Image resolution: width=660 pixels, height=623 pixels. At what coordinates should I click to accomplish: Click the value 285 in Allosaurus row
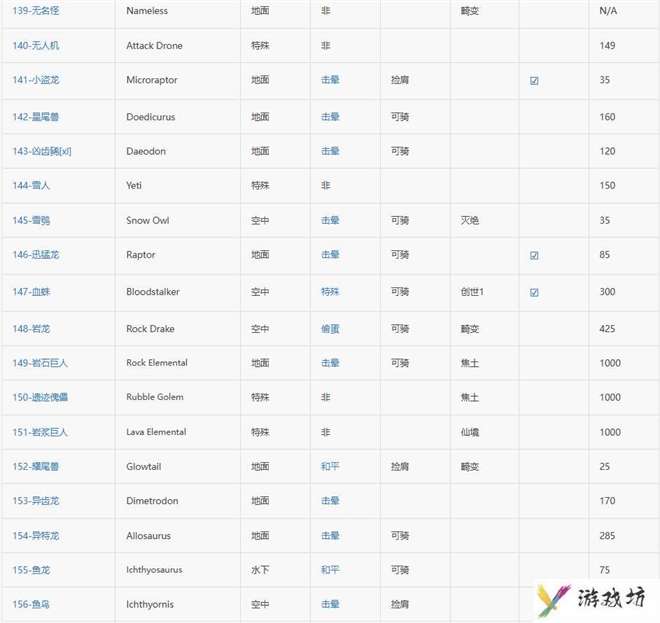[x=607, y=535]
